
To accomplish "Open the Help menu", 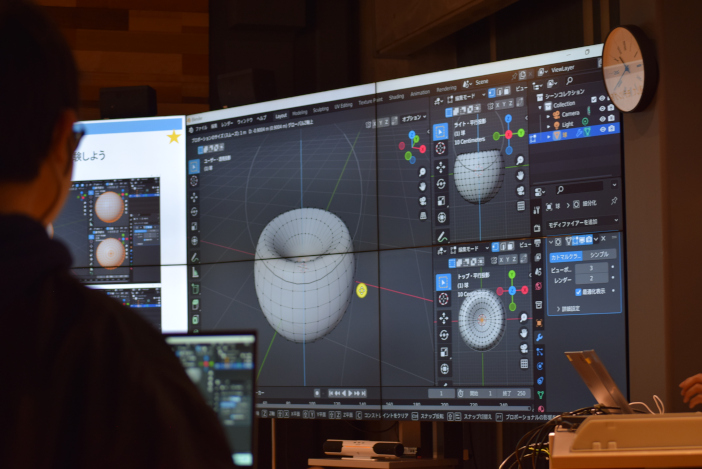I will [x=261, y=118].
